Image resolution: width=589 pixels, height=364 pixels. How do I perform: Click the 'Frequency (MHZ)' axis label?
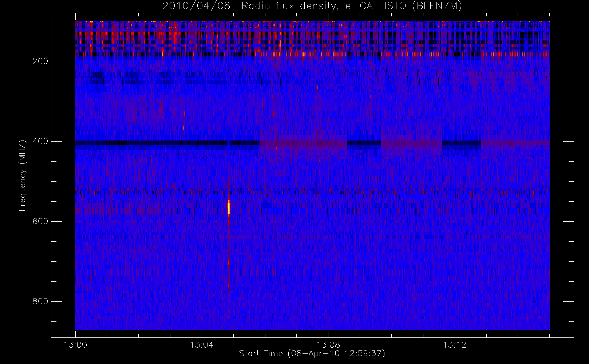pyautogui.click(x=23, y=176)
